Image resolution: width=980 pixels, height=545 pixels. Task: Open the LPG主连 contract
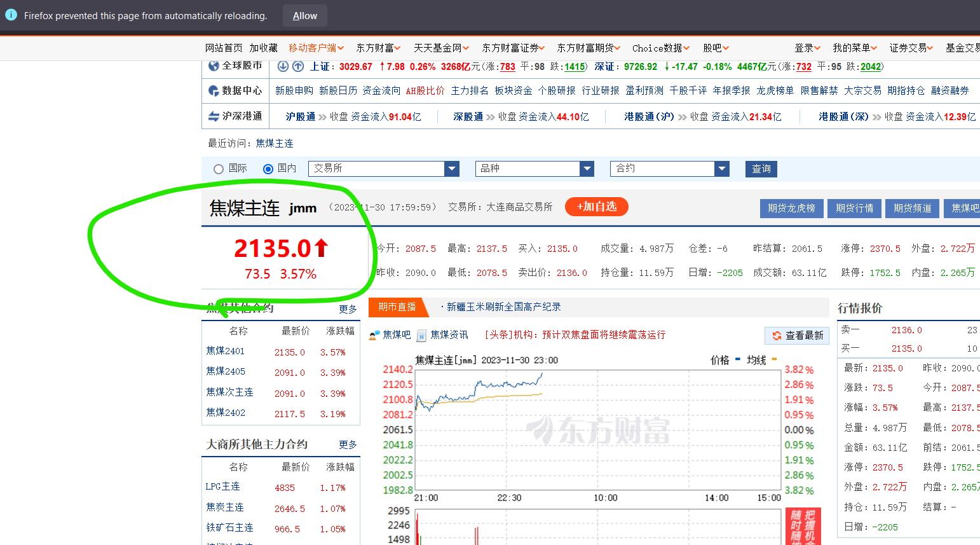pos(222,486)
